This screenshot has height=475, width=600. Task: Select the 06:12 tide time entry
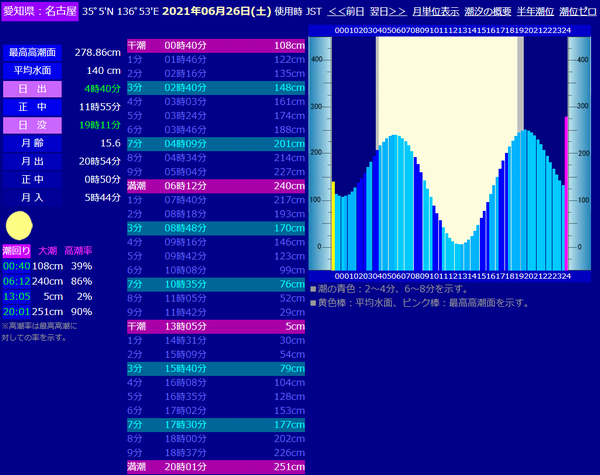click(x=16, y=281)
